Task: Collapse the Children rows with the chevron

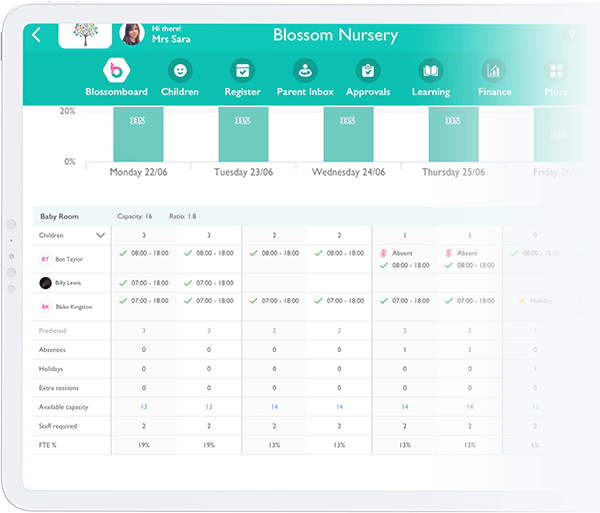Action: tap(101, 235)
